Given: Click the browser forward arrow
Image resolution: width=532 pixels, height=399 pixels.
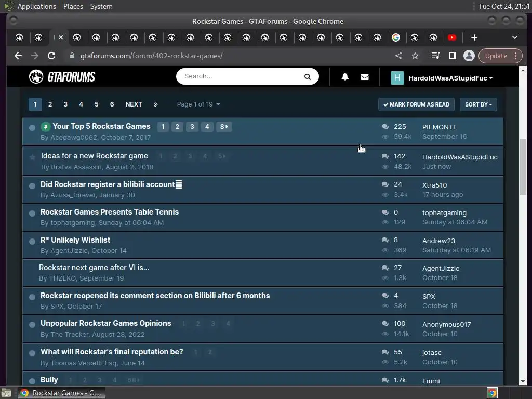Looking at the screenshot, I should tap(35, 56).
